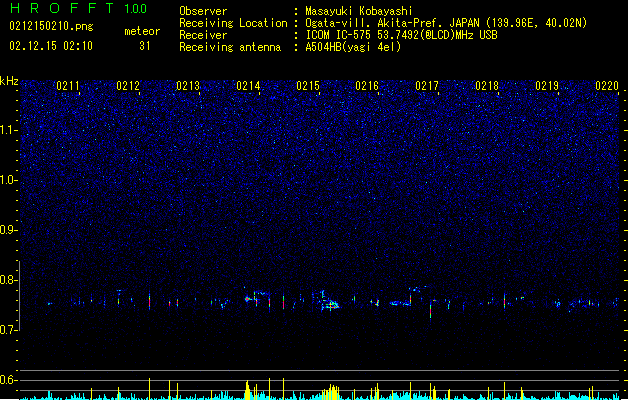Viewport: 629px width, 400px height.
Task: Click the 0215 time marker
Action: [308, 86]
